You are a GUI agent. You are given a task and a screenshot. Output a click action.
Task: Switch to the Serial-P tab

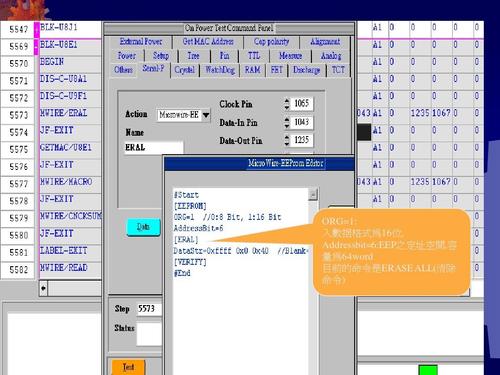153,69
